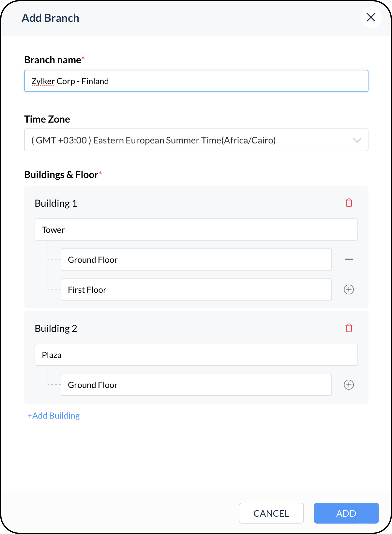This screenshot has height=534, width=392.
Task: Select Ground Floor field under Plaza
Action: [196, 385]
